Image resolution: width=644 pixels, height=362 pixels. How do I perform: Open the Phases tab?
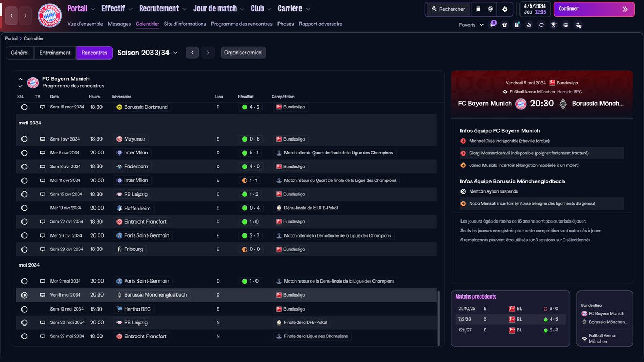(x=286, y=24)
